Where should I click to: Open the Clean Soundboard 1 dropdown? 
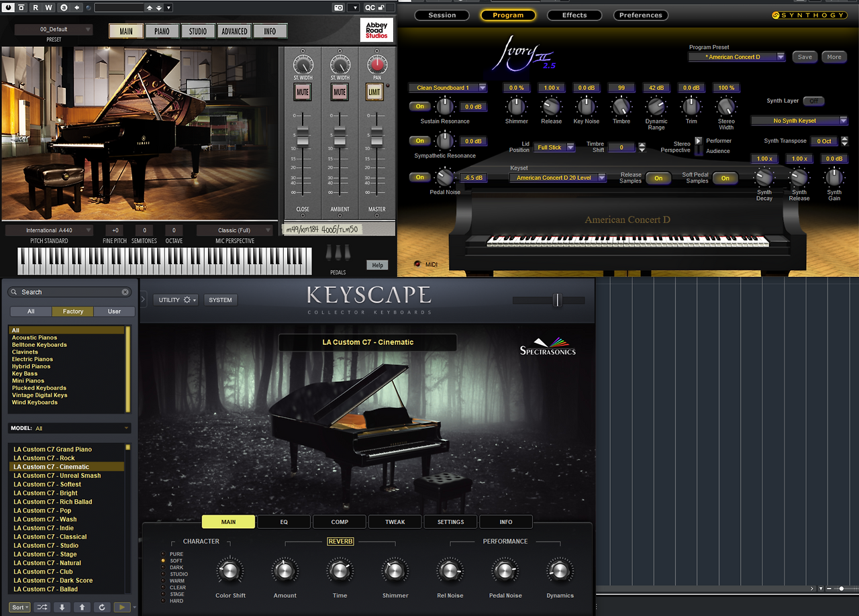448,88
